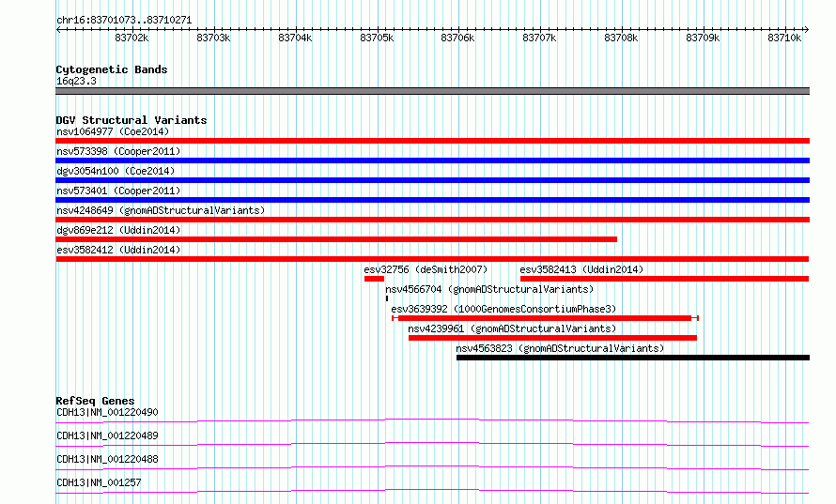Click the 16q23.3 band label
836x504 pixels.
click(x=76, y=81)
